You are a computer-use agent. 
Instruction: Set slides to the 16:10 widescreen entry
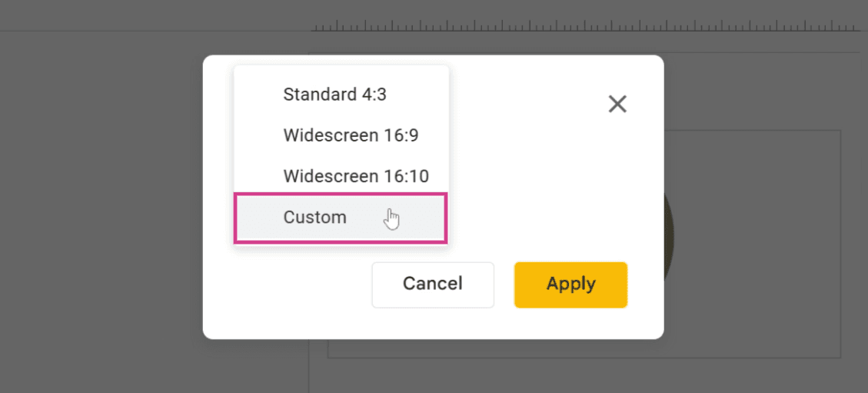click(x=356, y=177)
